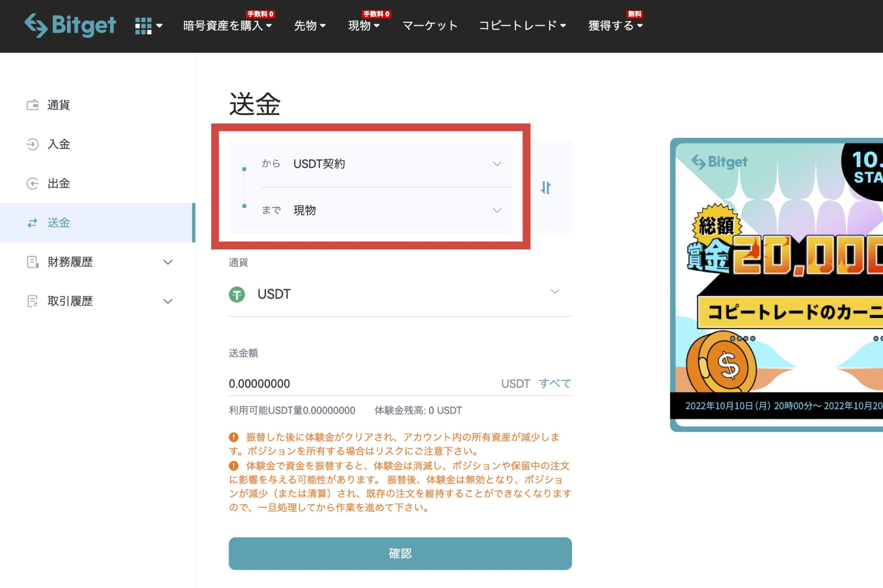This screenshot has width=883, height=588.
Task: Click the 入金 deposit icon
Action: pos(33,144)
